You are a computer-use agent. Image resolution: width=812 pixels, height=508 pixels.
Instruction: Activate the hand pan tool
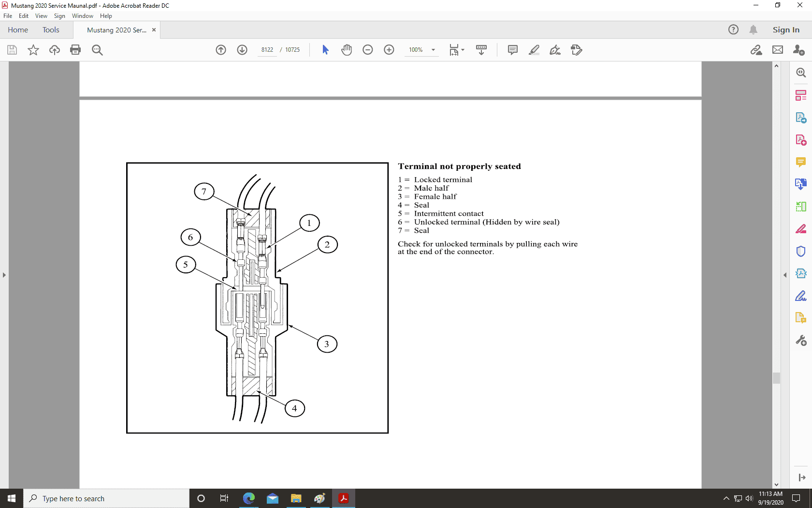click(x=347, y=50)
